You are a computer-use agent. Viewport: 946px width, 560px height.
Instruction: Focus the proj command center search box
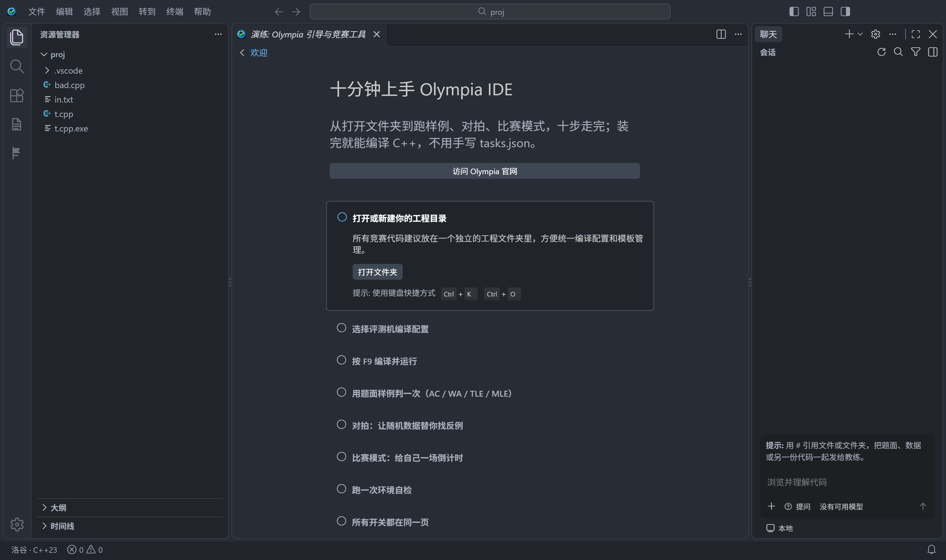[x=490, y=12]
